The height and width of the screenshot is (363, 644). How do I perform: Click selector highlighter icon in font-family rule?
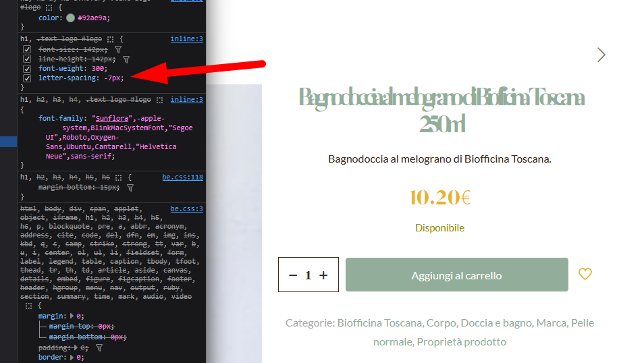(160, 100)
